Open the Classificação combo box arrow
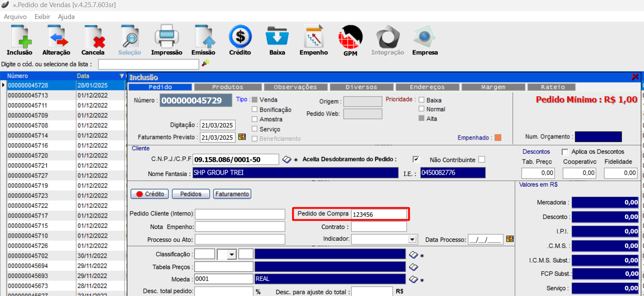 click(x=231, y=255)
